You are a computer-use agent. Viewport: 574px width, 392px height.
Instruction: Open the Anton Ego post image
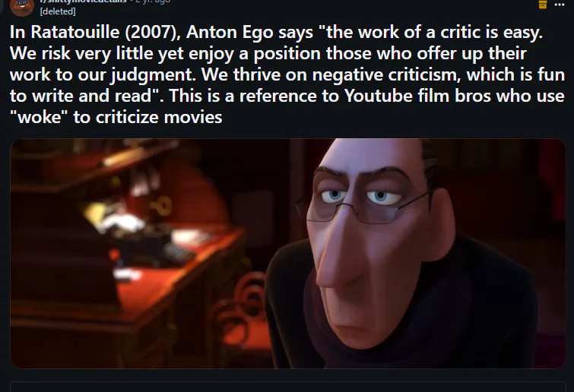pos(287,254)
